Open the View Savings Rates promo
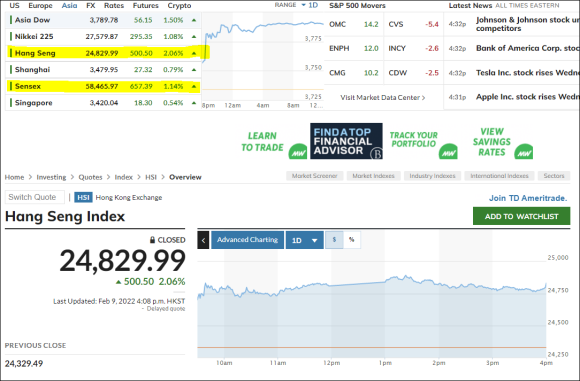 click(492, 142)
